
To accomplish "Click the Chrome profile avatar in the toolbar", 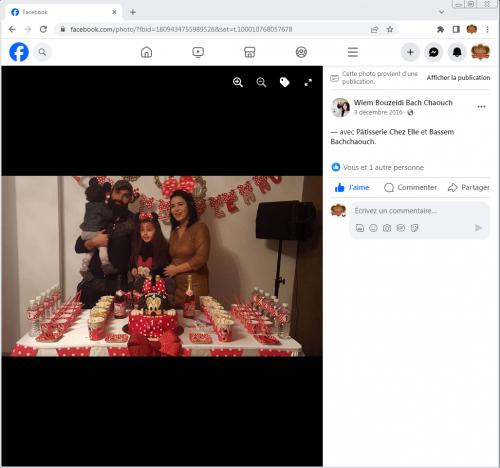I will pos(472,29).
